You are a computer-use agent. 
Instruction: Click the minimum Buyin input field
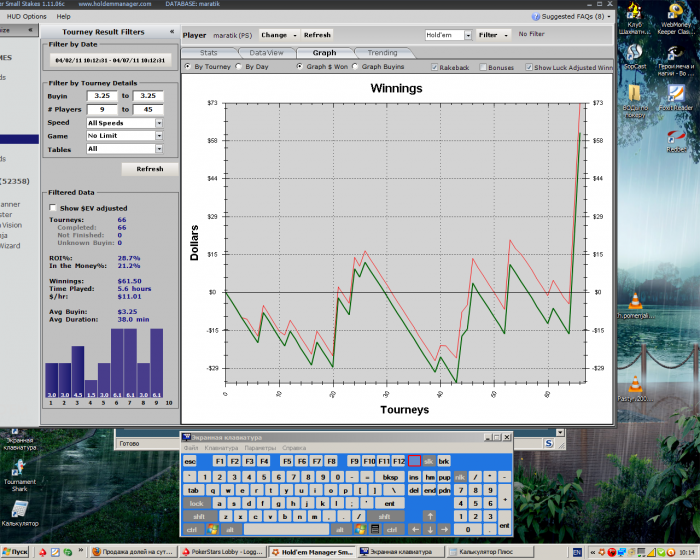click(100, 97)
